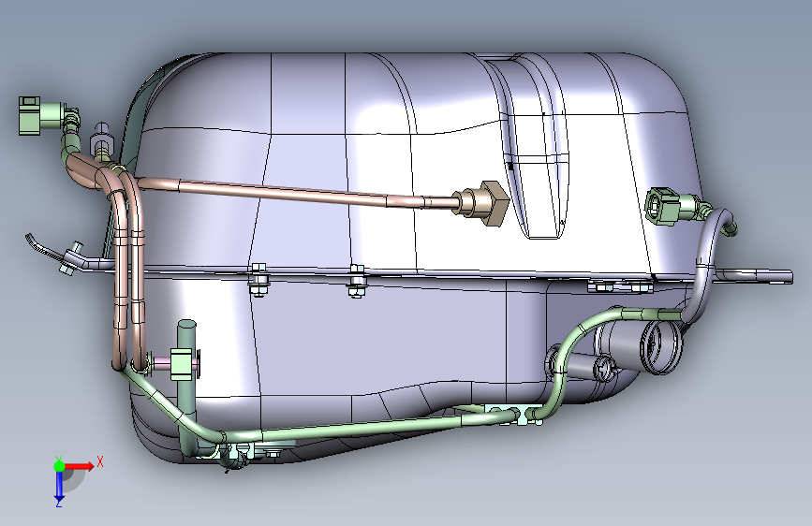
Task: Select the green connector at top-left pipe end
Action: (41, 115)
